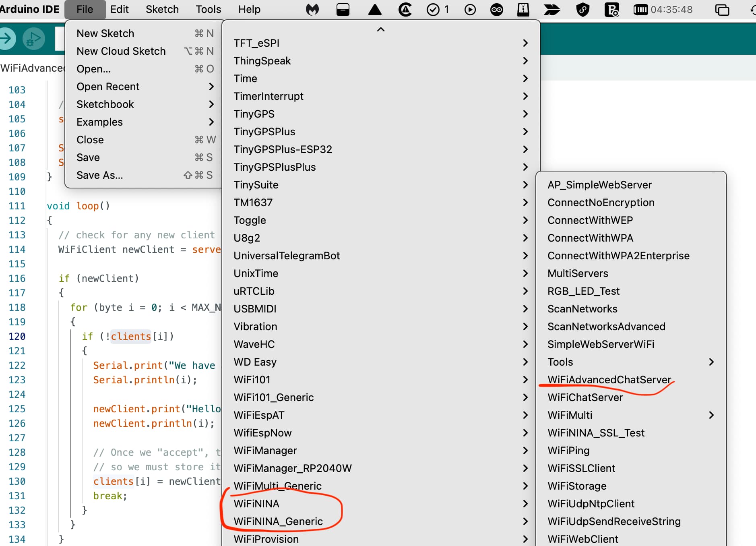The height and width of the screenshot is (546, 756).
Task: Expand Tools submenu in examples list
Action: (631, 362)
